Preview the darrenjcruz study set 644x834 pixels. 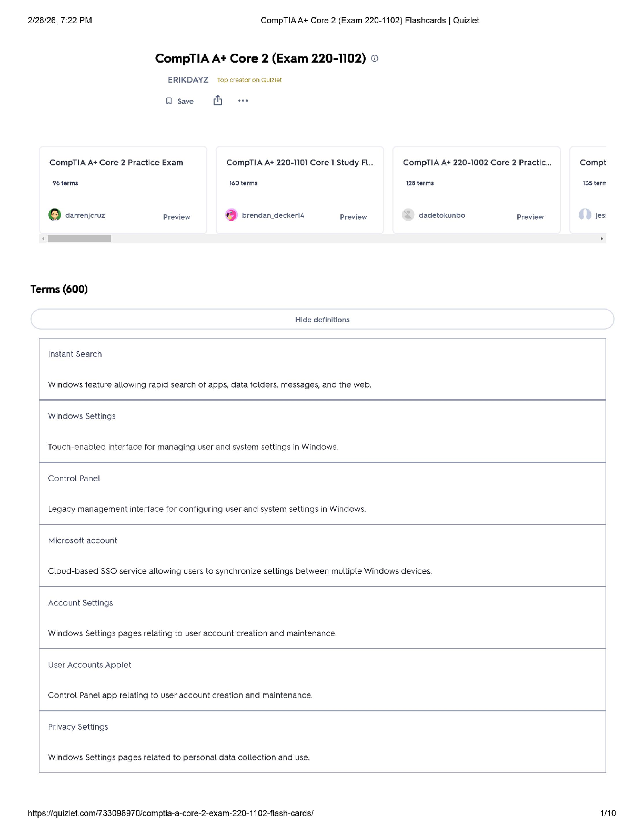click(176, 217)
